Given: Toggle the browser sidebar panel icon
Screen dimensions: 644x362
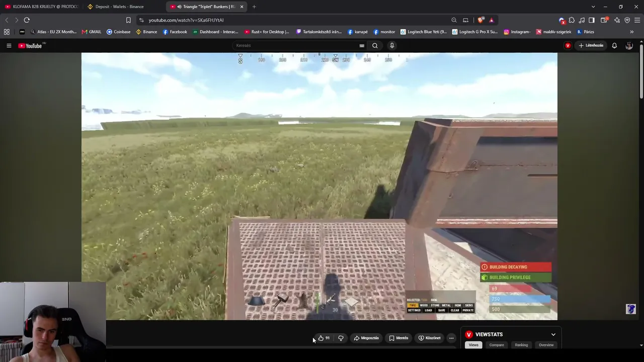Looking at the screenshot, I should pos(592,20).
